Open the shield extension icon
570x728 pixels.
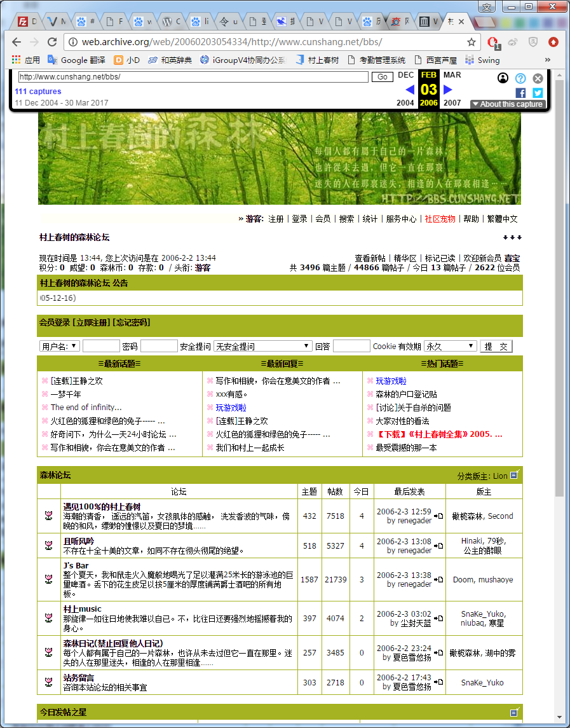(533, 42)
